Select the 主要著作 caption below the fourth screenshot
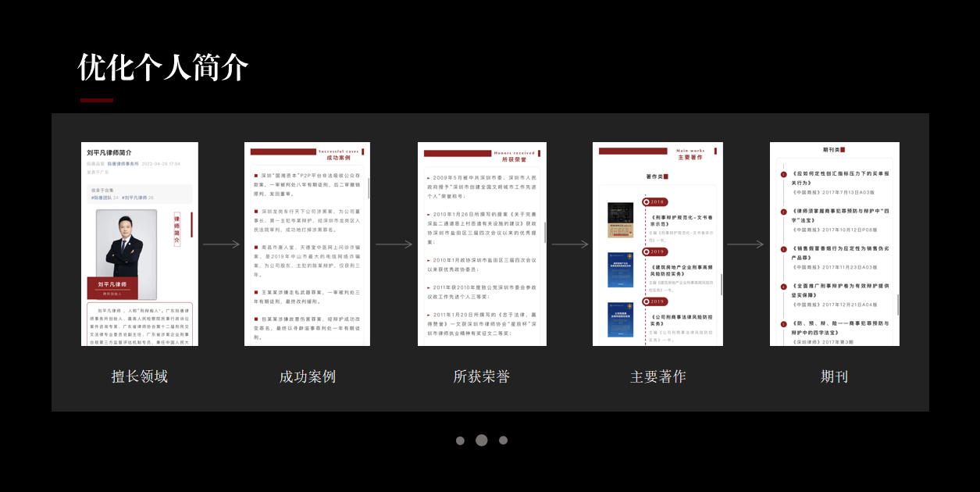Viewport: 980px width, 492px height. pyautogui.click(x=658, y=376)
